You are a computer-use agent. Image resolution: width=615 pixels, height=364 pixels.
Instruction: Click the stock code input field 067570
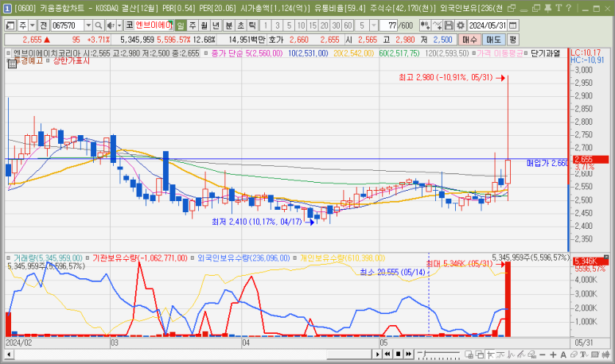point(68,26)
